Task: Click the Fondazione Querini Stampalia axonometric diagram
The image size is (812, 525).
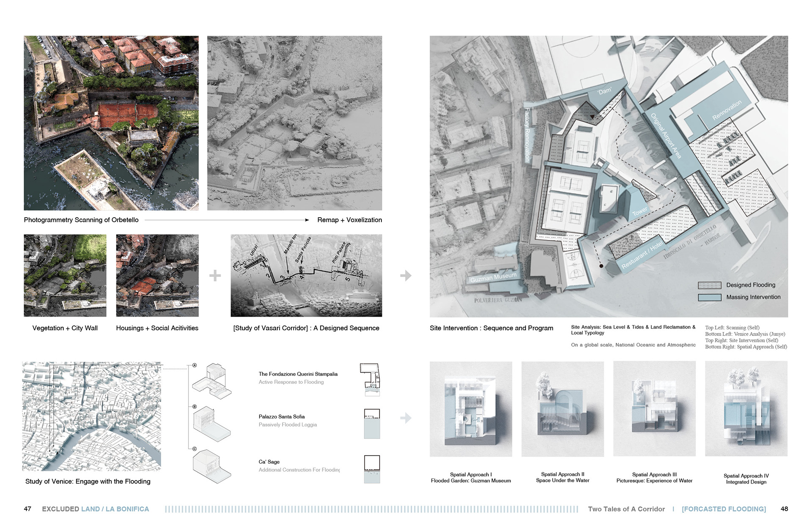Action: 212,381
